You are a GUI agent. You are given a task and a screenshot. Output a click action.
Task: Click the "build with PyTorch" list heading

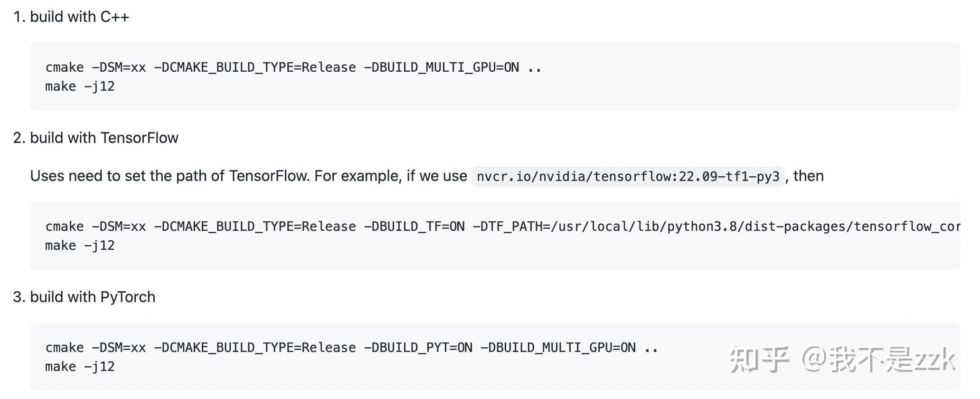click(93, 297)
